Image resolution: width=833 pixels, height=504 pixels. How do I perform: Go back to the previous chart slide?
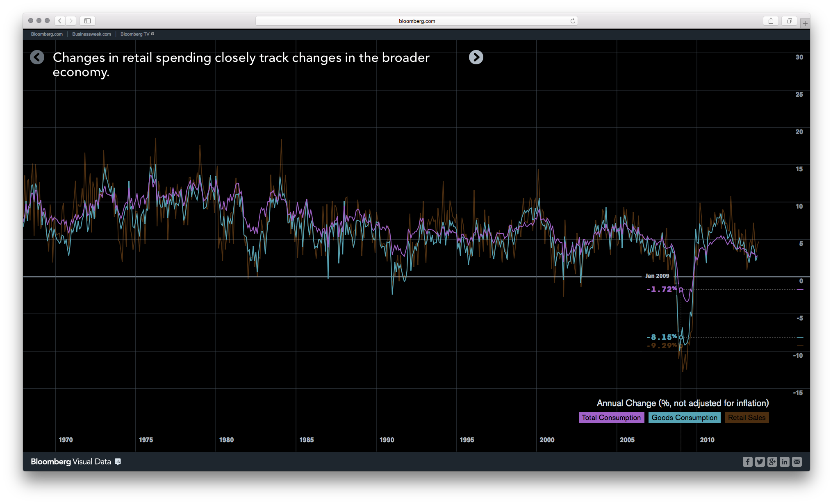pos(37,57)
